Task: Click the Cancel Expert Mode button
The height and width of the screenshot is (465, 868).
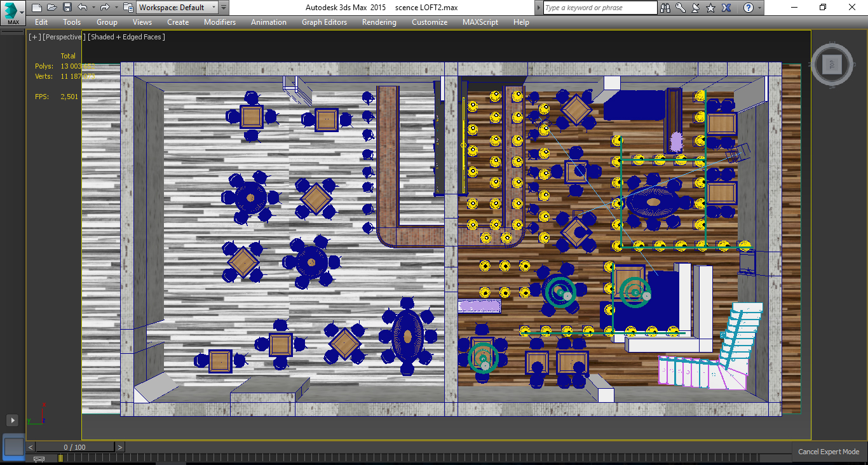Action: pos(829,452)
